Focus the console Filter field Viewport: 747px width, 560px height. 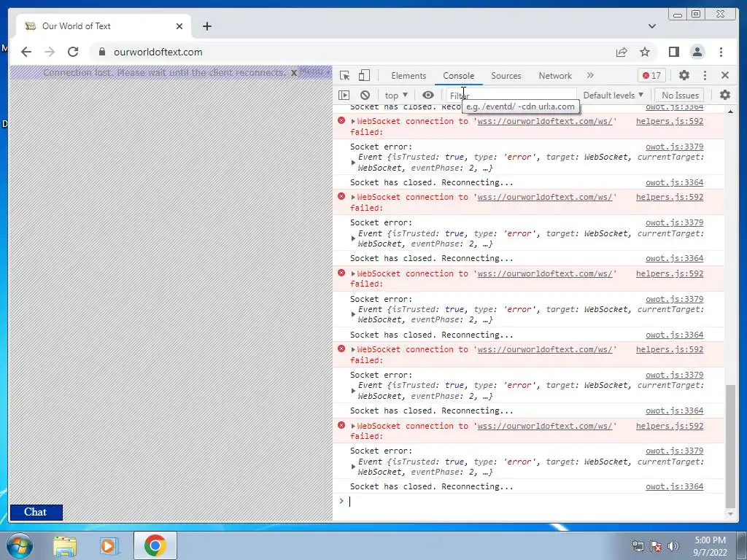point(511,96)
